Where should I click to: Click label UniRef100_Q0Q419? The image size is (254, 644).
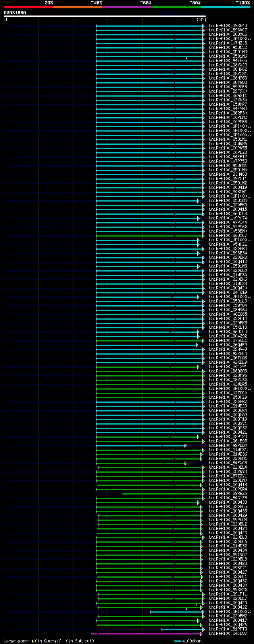click(x=228, y=188)
